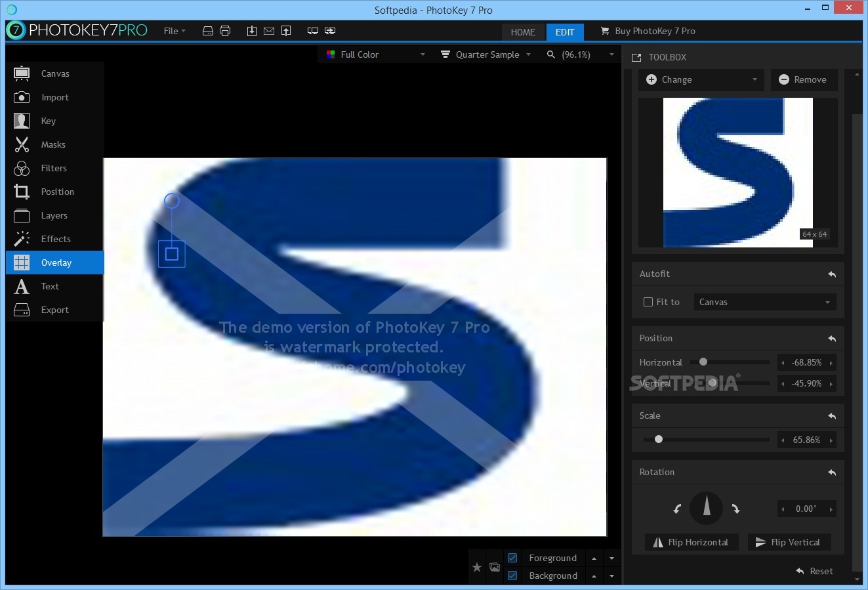Rotate overlay counterclockwise arrow
This screenshot has width=868, height=590.
pos(677,509)
